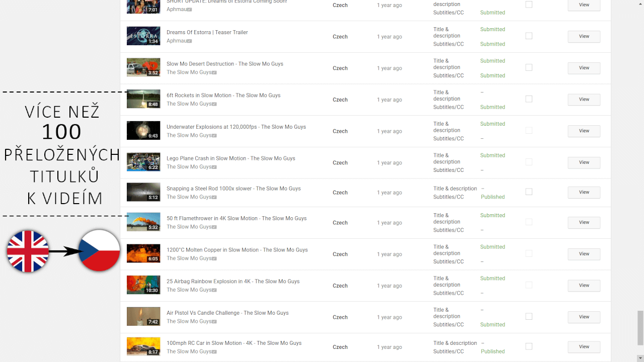Open 50 ft Flamethrower in 4K video link
Screen dimensions: 644x362
tap(236, 218)
